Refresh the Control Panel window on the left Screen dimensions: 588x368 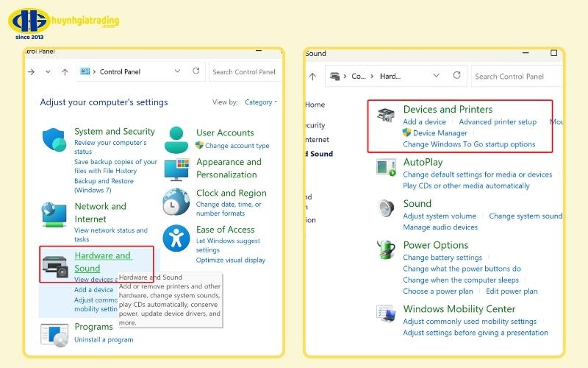(196, 71)
